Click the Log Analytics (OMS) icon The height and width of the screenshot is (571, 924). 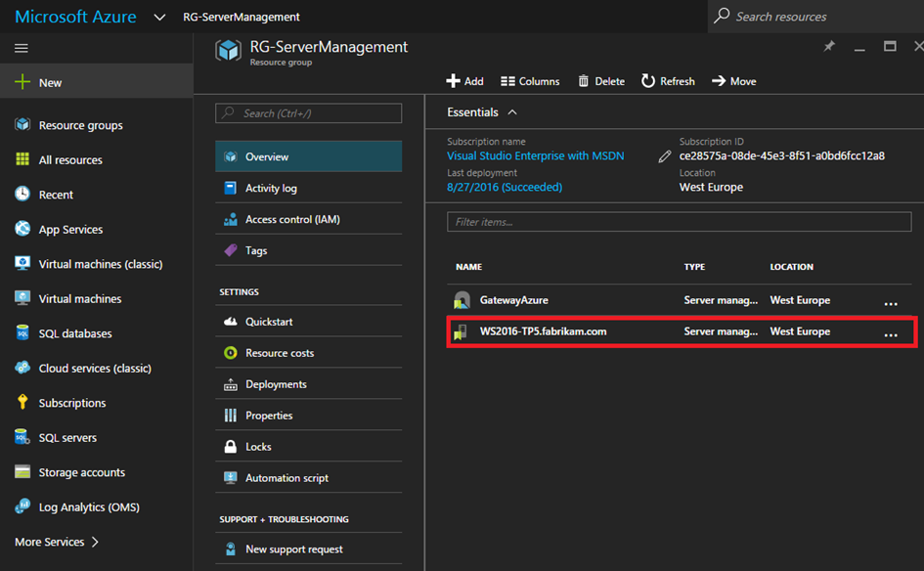click(22, 506)
